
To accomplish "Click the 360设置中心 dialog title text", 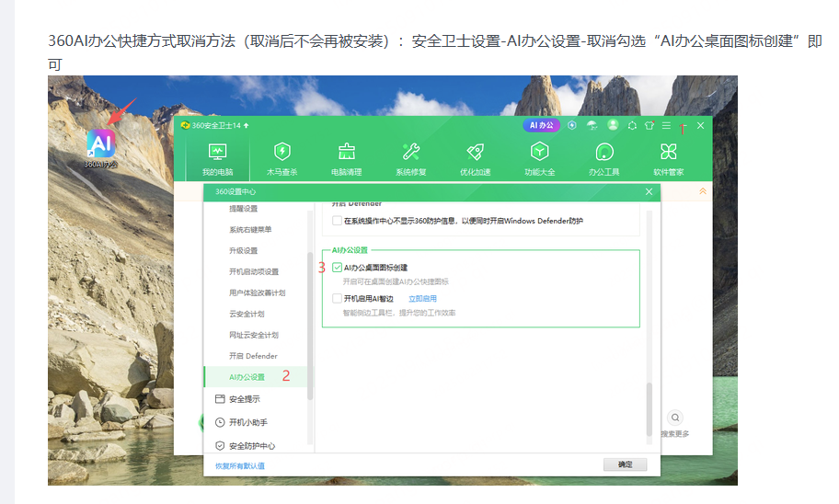I will tap(236, 191).
